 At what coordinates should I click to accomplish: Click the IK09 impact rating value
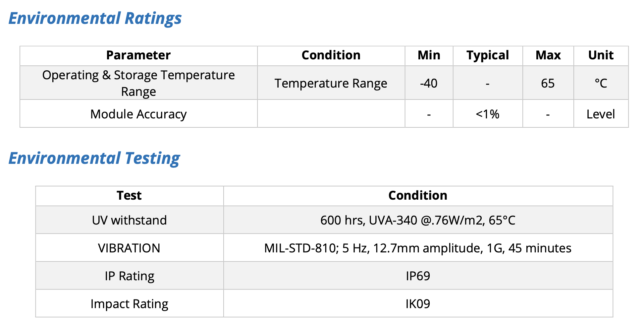click(418, 304)
